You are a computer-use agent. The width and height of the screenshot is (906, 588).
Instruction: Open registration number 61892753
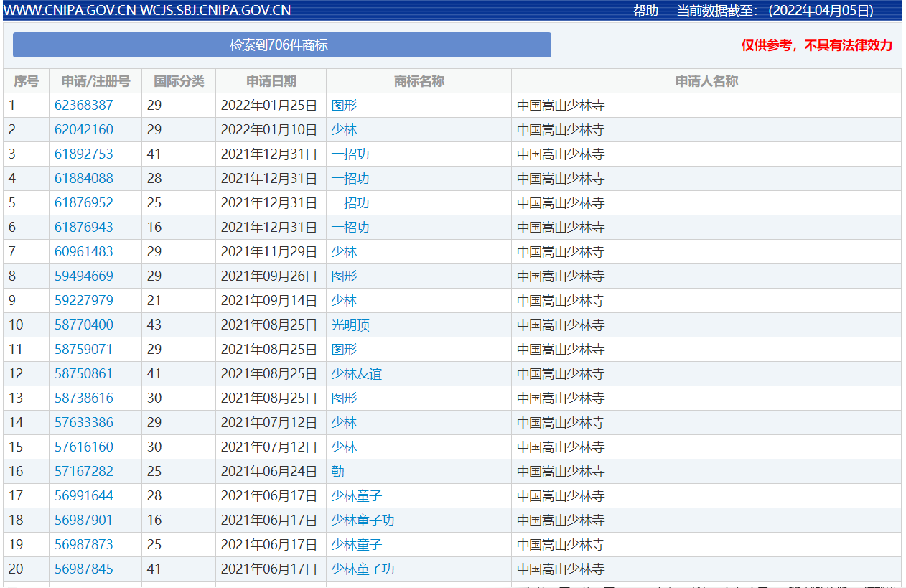click(x=84, y=154)
